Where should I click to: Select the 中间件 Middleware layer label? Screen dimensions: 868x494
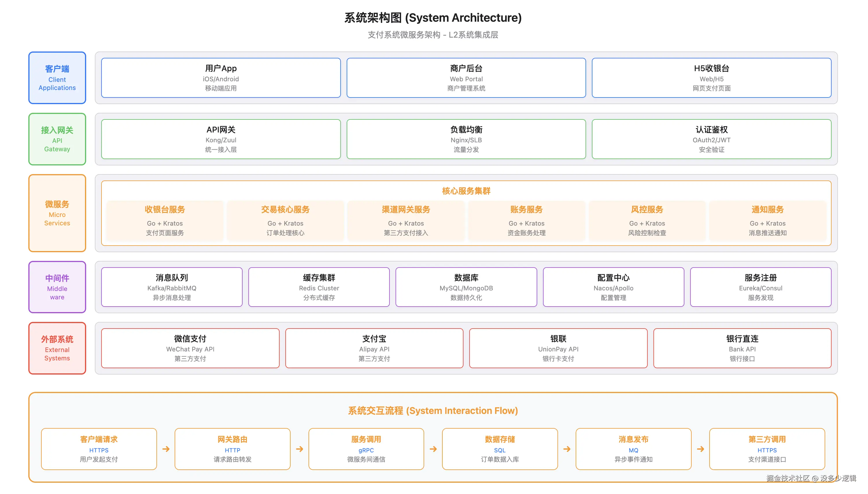[x=57, y=287]
